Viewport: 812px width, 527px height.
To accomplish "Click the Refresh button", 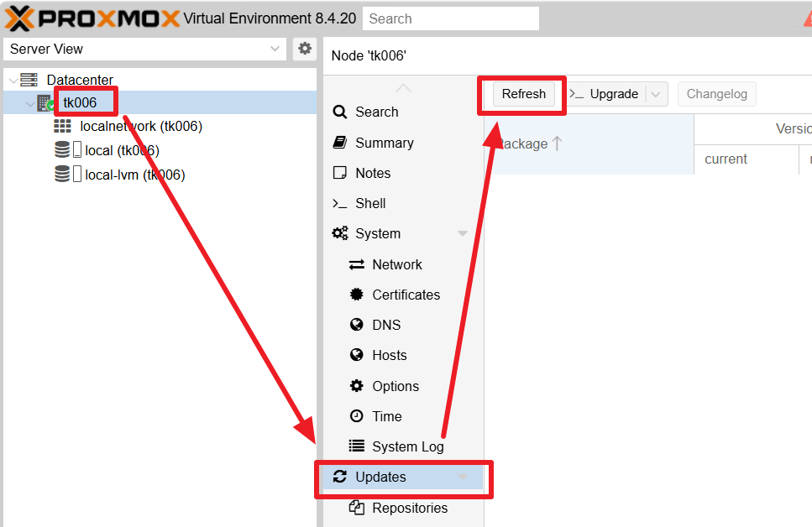I will (523, 94).
